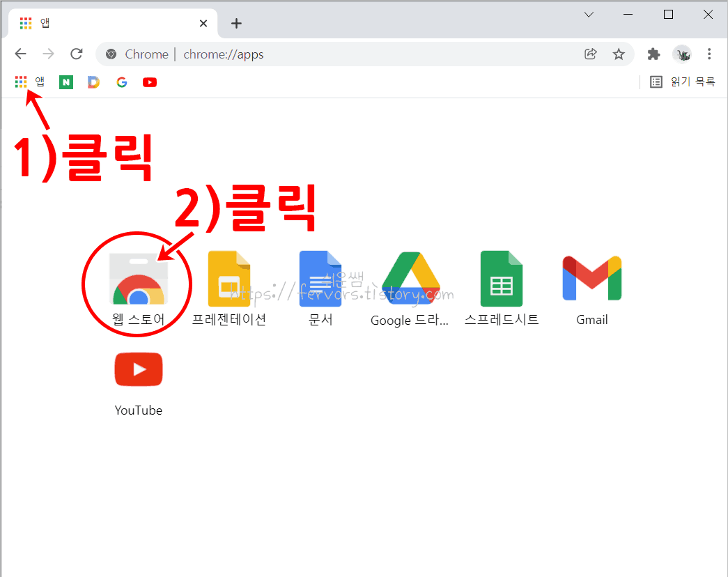Screen dimensions: 728x577
Task: Open the Daum bookmark icon
Action: [x=93, y=82]
